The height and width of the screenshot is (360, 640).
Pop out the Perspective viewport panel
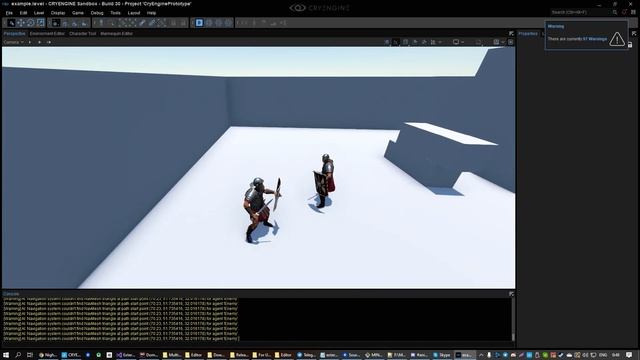(511, 33)
